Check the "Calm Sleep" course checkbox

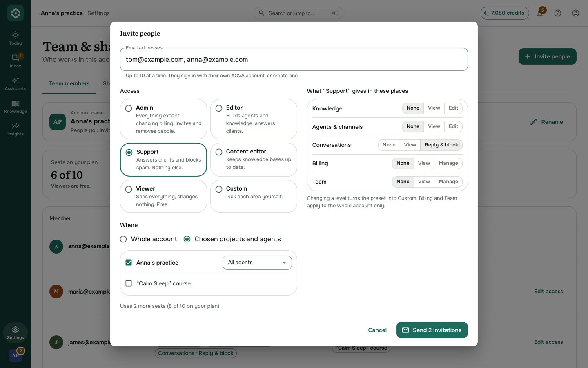[129, 283]
